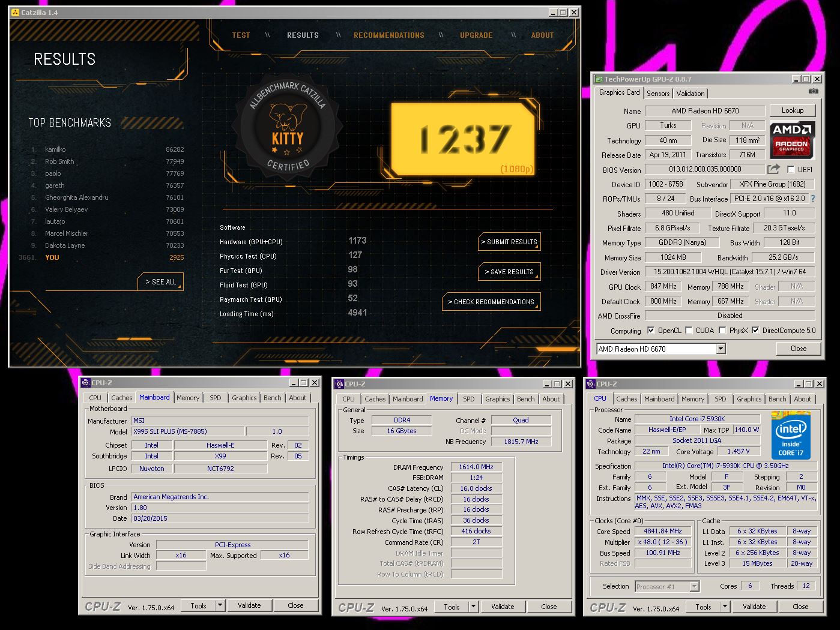
Task: Open the AMD Radeon HD 6670 GPU dropdown
Action: click(x=721, y=349)
